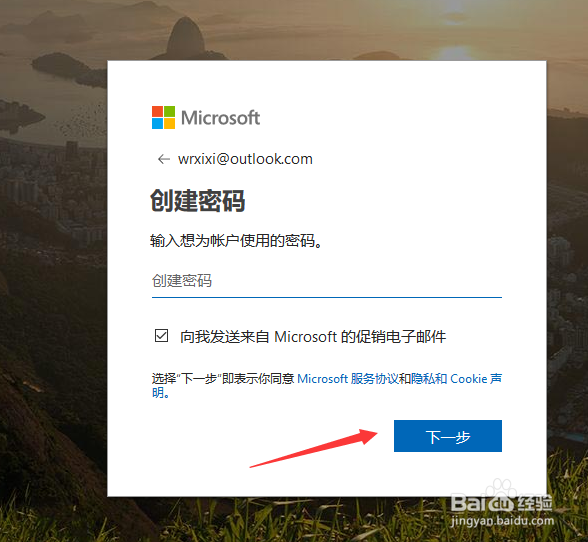This screenshot has height=542, width=588.
Task: Click the 选择“下一步”即表示你同意 consent text
Action: point(223,379)
